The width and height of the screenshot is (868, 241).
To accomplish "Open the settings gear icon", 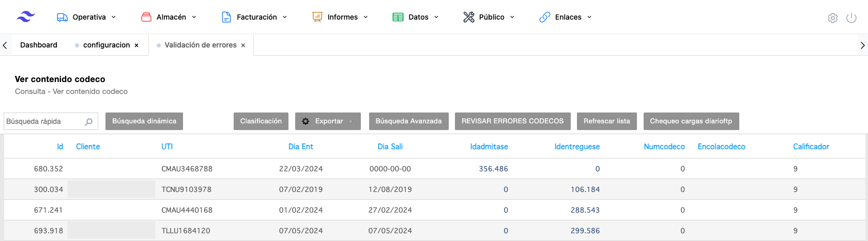I will click(x=832, y=18).
